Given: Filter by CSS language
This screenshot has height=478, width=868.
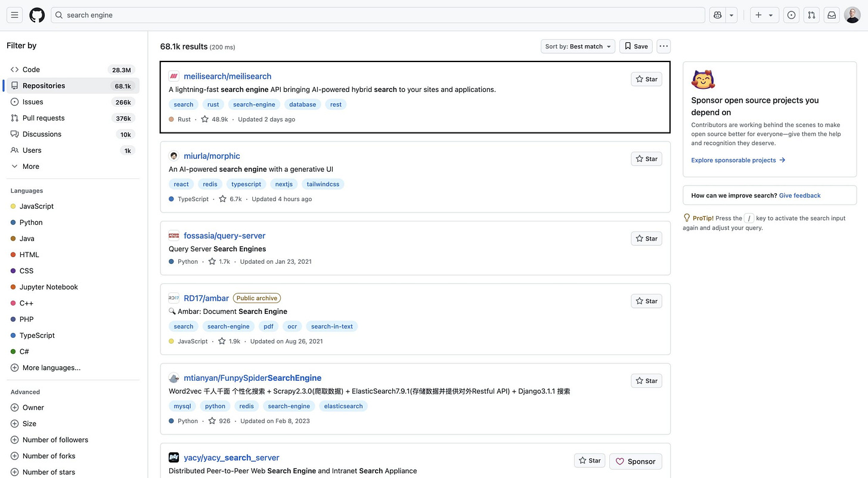Looking at the screenshot, I should pyautogui.click(x=72, y=271).
